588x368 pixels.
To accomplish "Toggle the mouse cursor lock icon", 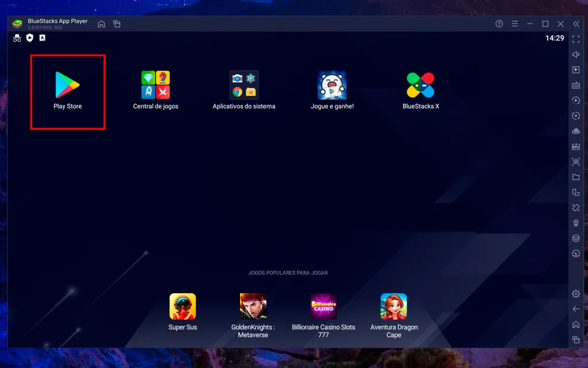I will [576, 70].
